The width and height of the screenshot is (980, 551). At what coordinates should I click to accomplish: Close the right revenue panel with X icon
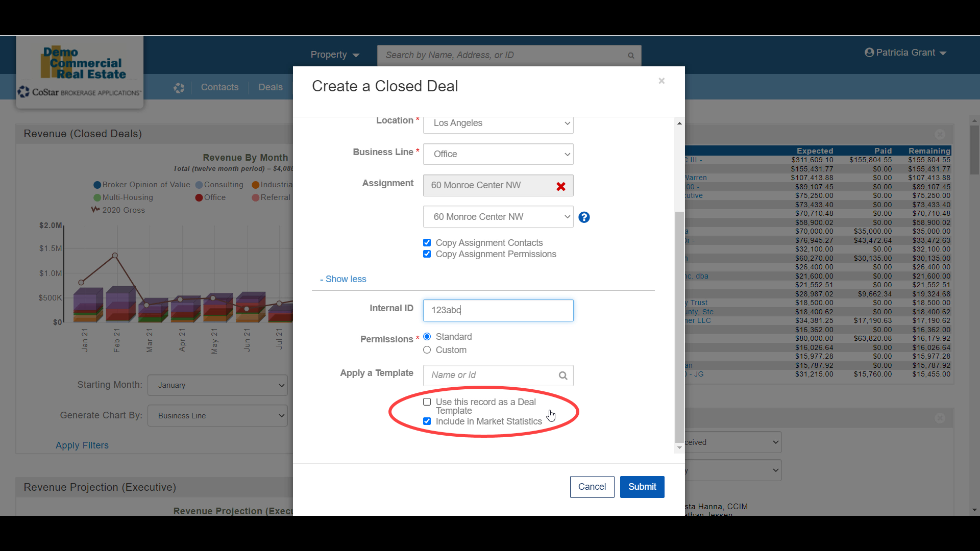[x=940, y=134]
